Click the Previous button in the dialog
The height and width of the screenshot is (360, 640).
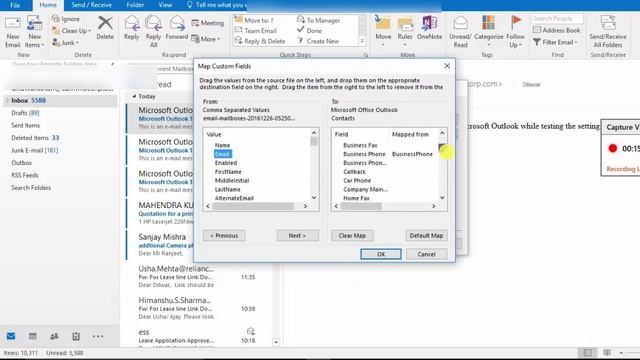224,236
